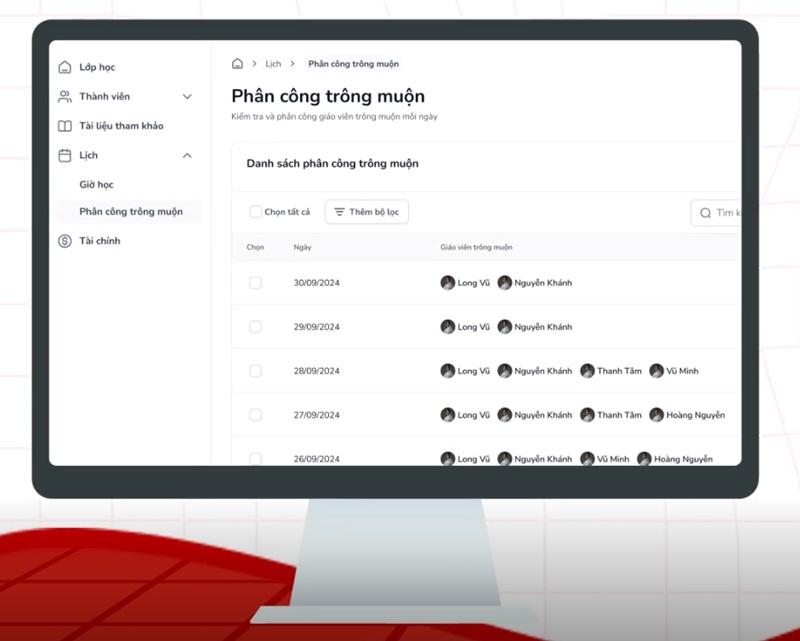The image size is (800, 641).
Task: Click Long Vũ's avatar on 27/09/2024
Action: click(446, 414)
